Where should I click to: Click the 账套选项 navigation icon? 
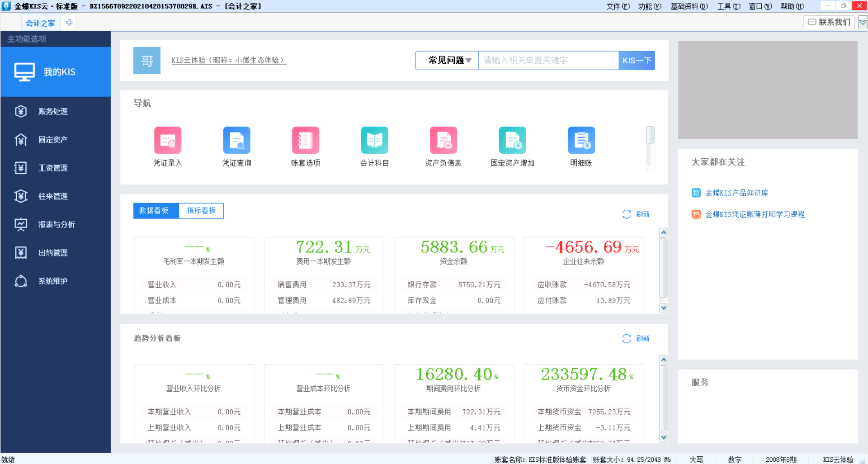click(x=306, y=141)
